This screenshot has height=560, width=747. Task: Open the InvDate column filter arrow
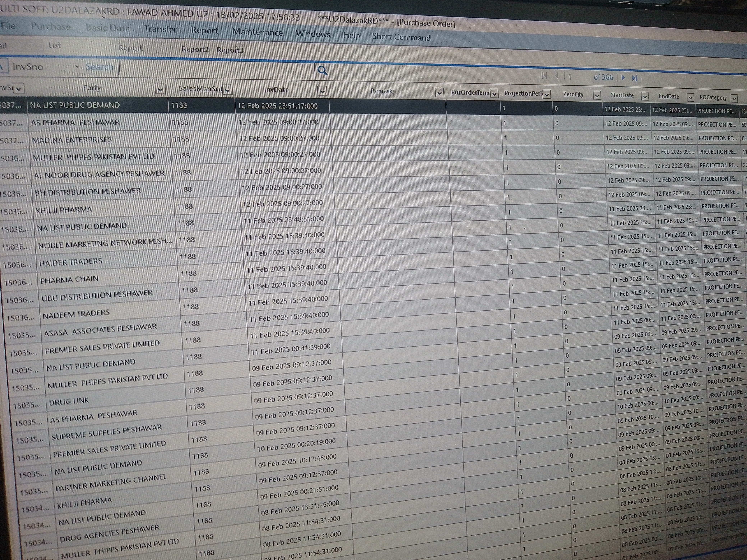(x=322, y=91)
